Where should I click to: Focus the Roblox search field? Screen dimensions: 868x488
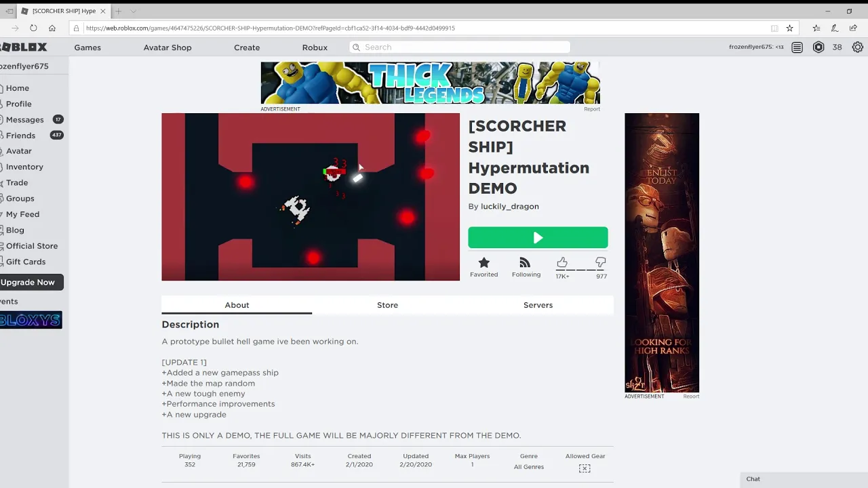click(x=460, y=47)
